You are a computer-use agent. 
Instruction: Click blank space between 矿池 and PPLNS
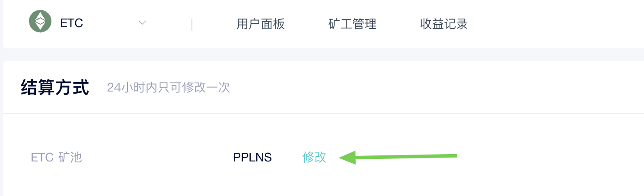pos(158,158)
